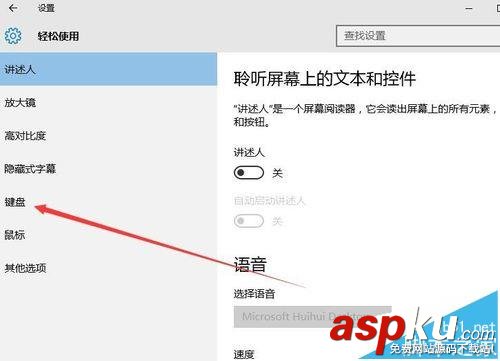500x361 pixels.
Task: Click the settings gear icon
Action: 13,36
